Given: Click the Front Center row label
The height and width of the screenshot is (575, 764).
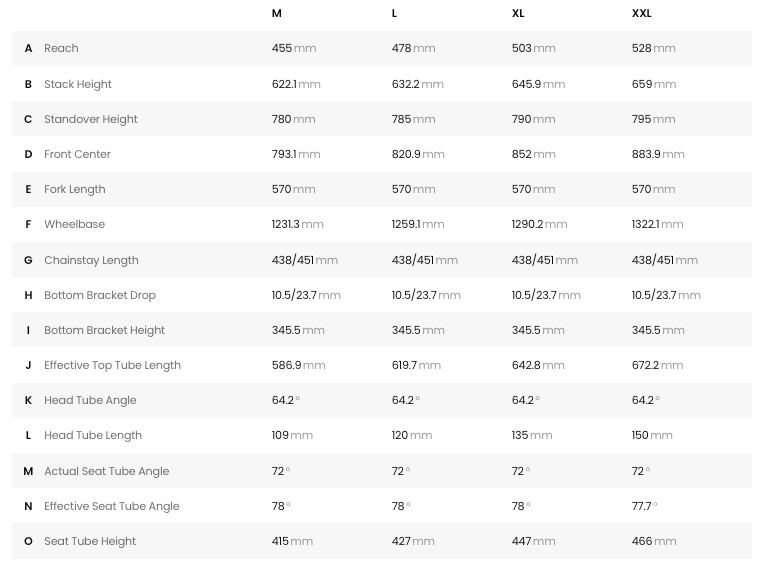Looking at the screenshot, I should pyautogui.click(x=77, y=154).
